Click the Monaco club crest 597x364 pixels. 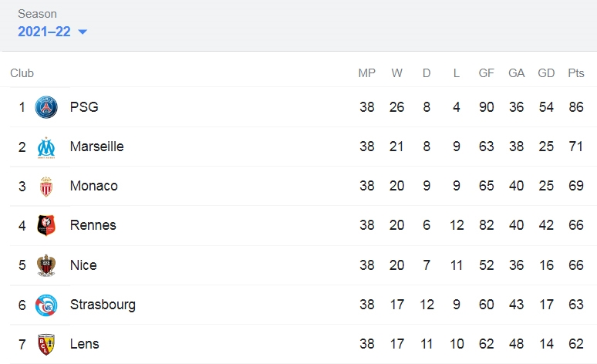tap(46, 187)
